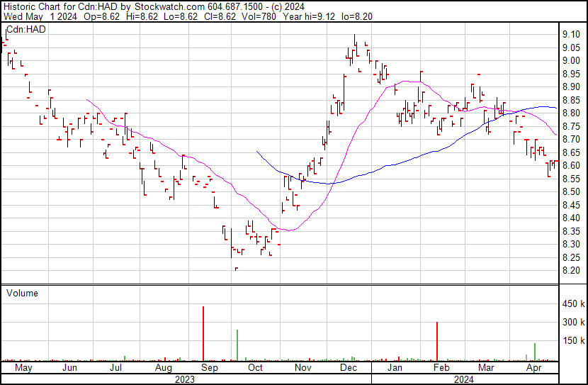The height and width of the screenshot is (385, 588).
Task: Click the 150 k volume axis label
Action: [x=573, y=341]
